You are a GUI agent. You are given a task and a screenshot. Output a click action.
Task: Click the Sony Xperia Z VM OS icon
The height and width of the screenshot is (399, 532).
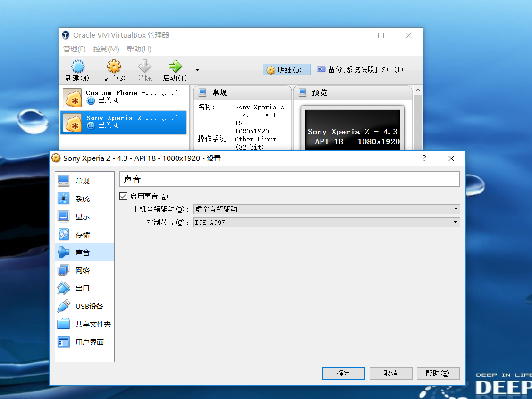point(72,123)
